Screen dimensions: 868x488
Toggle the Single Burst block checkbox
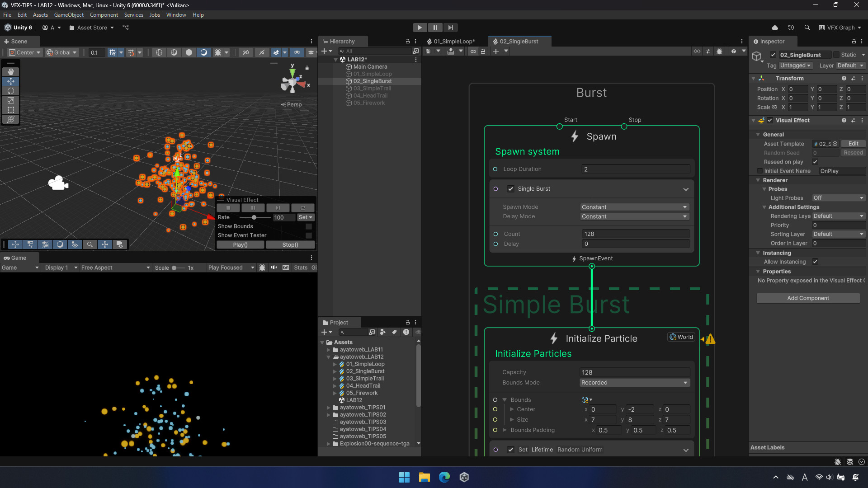click(511, 189)
